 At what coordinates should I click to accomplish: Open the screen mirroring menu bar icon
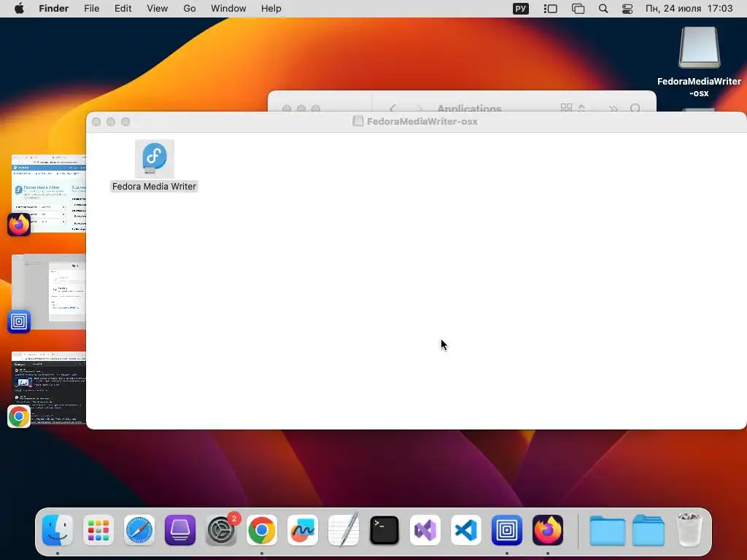click(578, 9)
